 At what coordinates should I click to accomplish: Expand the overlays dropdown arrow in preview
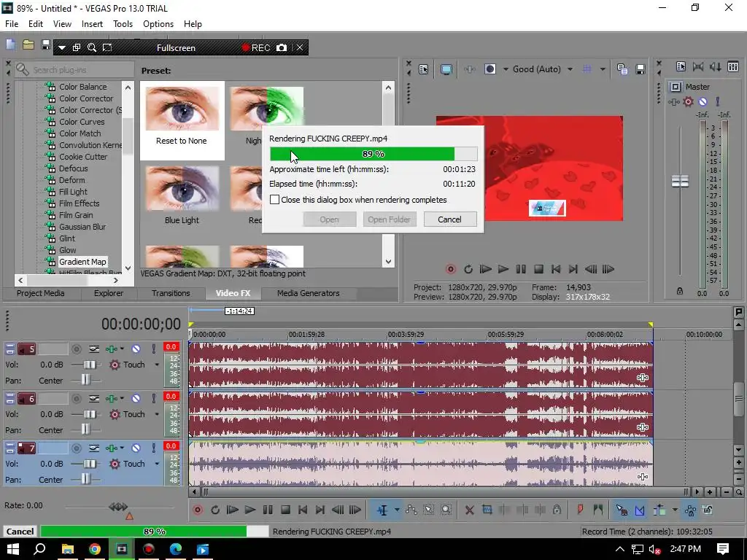(603, 69)
